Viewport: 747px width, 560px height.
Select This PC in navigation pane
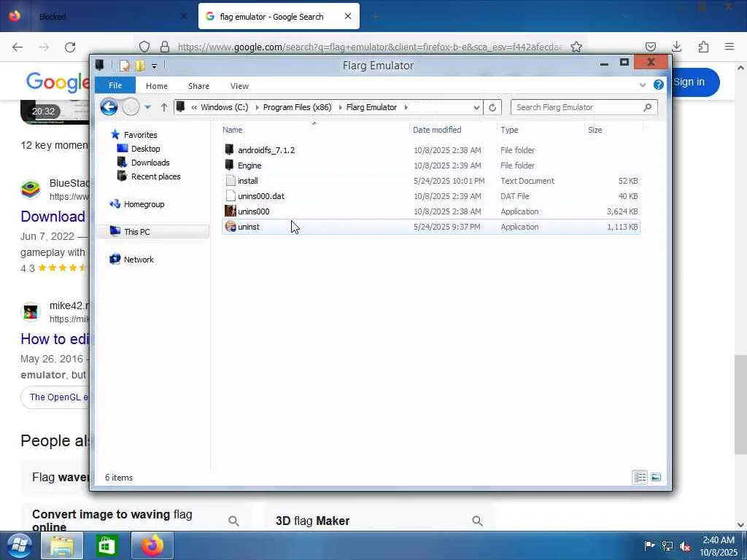pyautogui.click(x=136, y=231)
